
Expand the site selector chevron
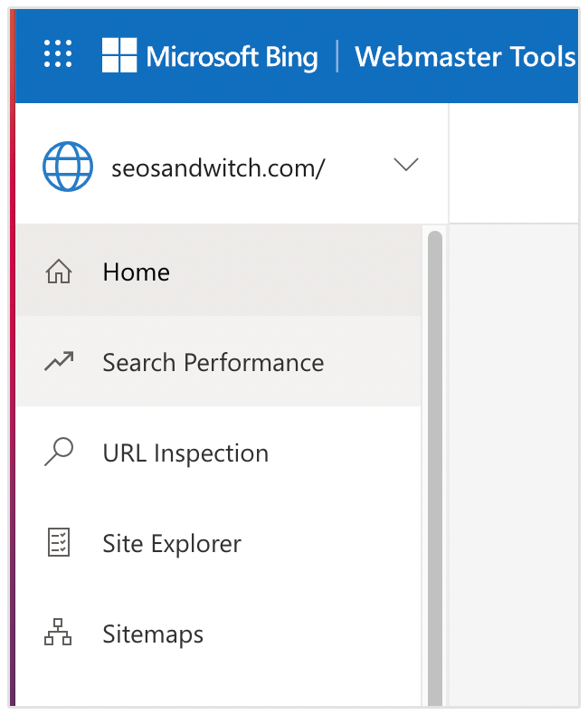[x=406, y=165]
